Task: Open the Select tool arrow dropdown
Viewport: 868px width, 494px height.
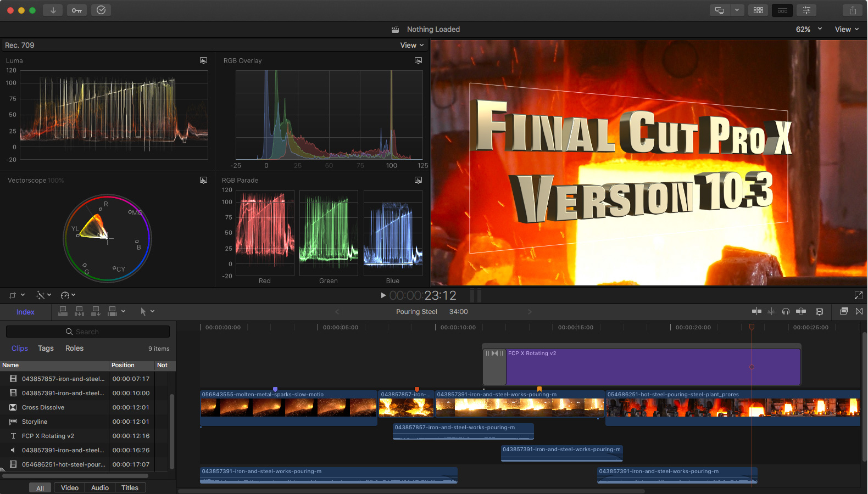Action: [x=147, y=311]
